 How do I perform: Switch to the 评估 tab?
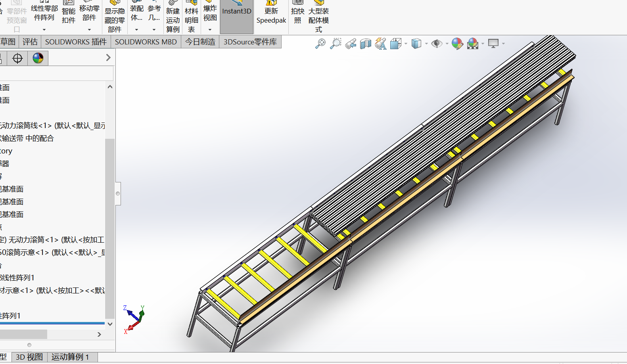(x=30, y=42)
